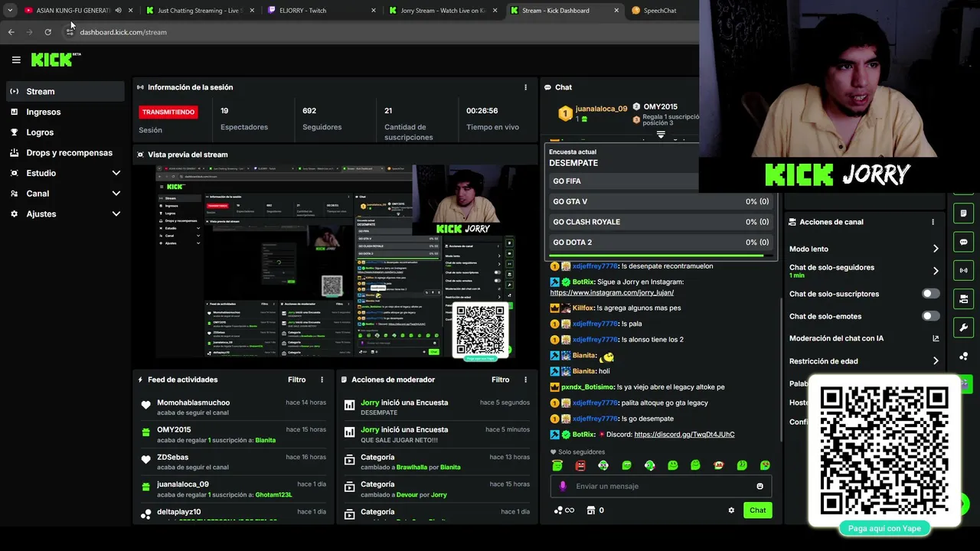Switch to SpeechChat browser tab
The width and height of the screenshot is (980, 551).
tap(658, 11)
